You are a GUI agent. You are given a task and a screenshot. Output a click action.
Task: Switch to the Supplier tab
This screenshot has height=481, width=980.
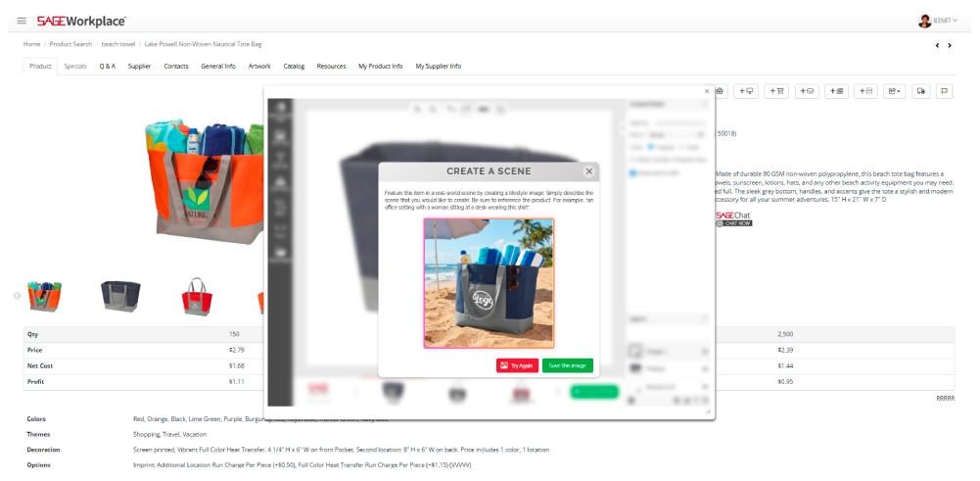tap(139, 67)
